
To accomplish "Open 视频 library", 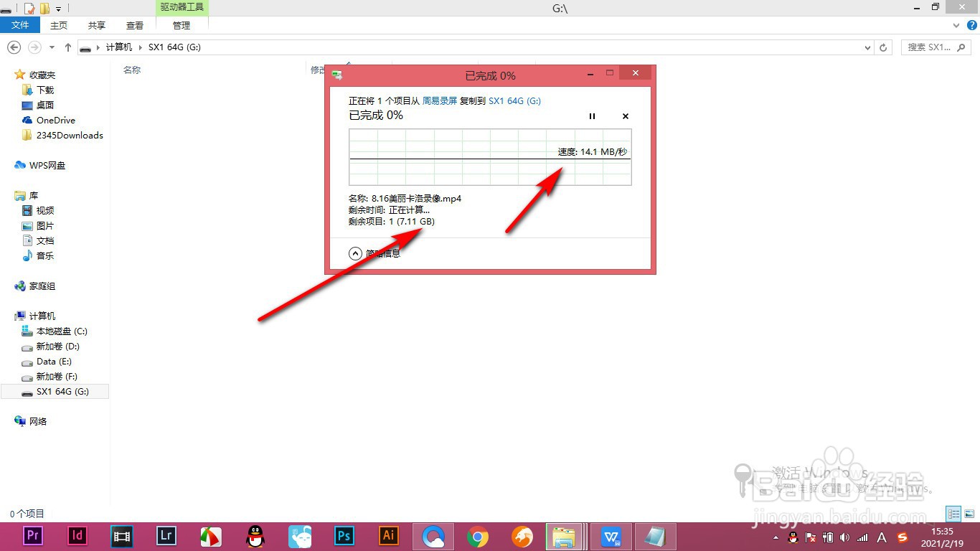I will point(45,210).
